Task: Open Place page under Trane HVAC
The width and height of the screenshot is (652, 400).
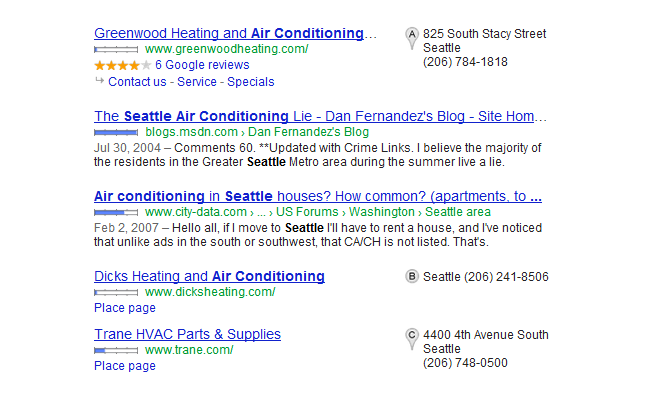Action: tap(125, 366)
